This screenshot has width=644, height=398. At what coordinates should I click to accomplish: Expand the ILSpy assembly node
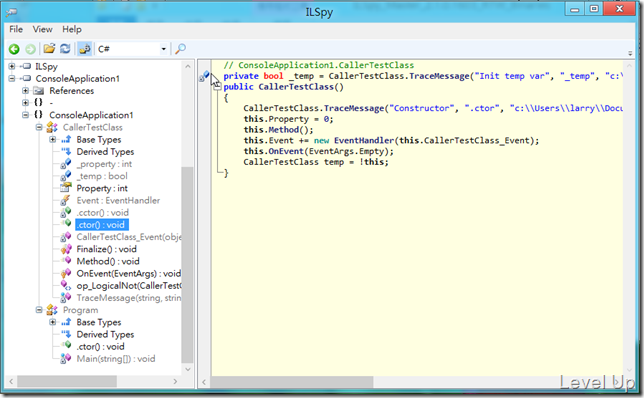(x=12, y=66)
